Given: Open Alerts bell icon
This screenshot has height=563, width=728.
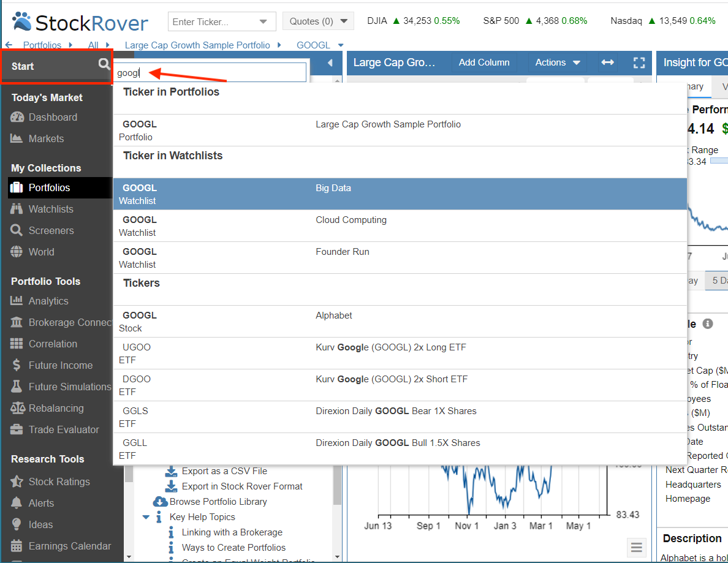Looking at the screenshot, I should (x=17, y=503).
